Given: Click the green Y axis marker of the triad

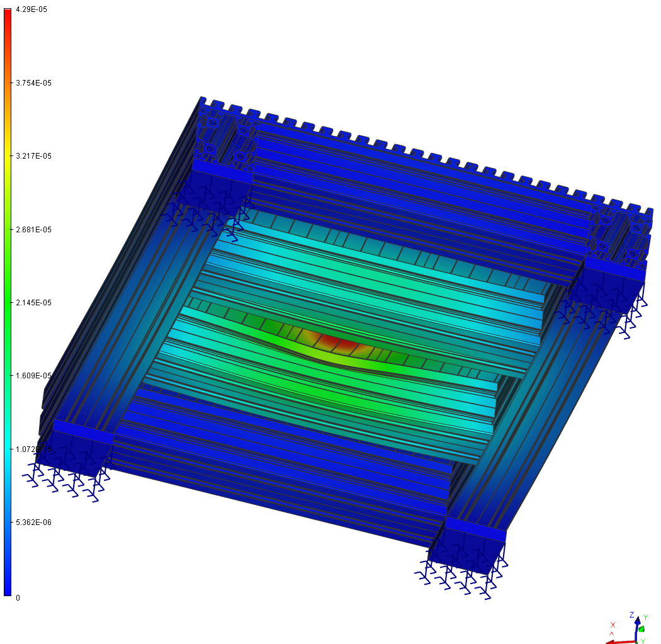Looking at the screenshot, I should point(641,629).
